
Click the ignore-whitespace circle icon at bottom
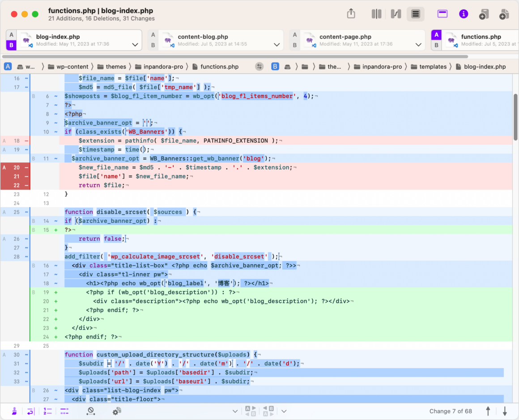[x=91, y=412]
